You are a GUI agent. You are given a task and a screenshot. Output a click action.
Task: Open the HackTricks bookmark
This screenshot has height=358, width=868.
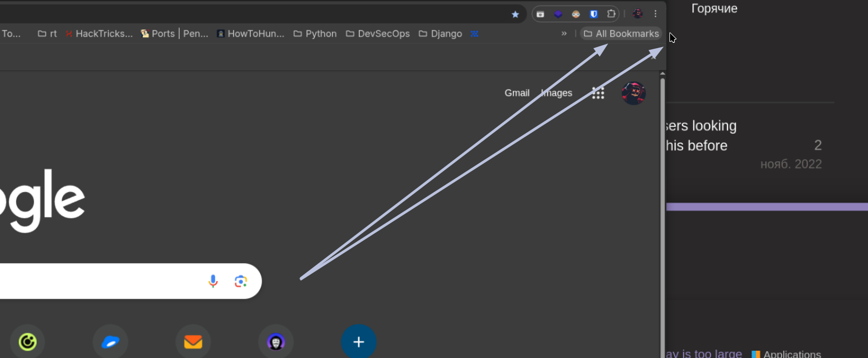(99, 34)
